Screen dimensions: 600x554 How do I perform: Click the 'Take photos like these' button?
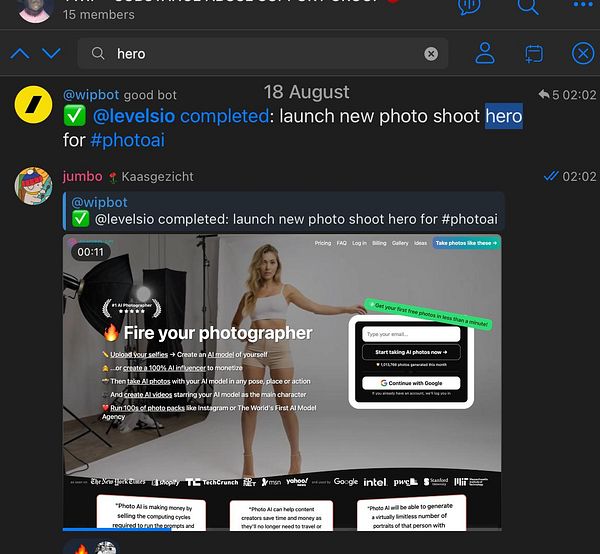click(466, 243)
